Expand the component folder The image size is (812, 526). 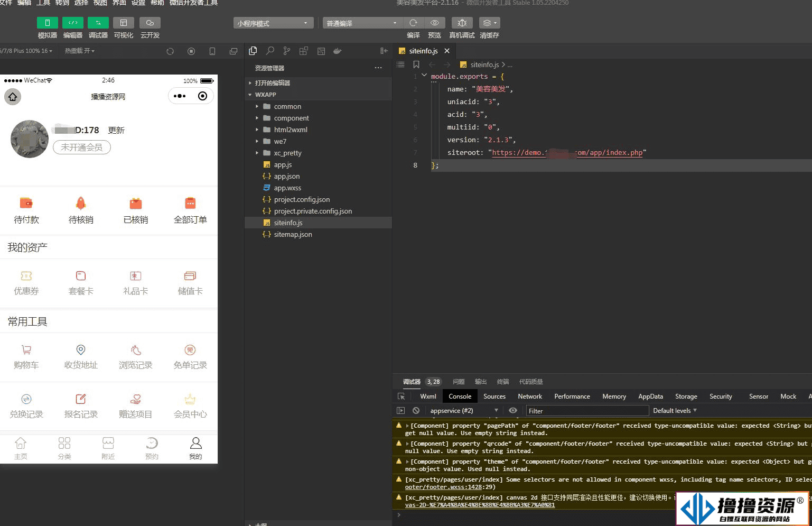(x=319, y=118)
